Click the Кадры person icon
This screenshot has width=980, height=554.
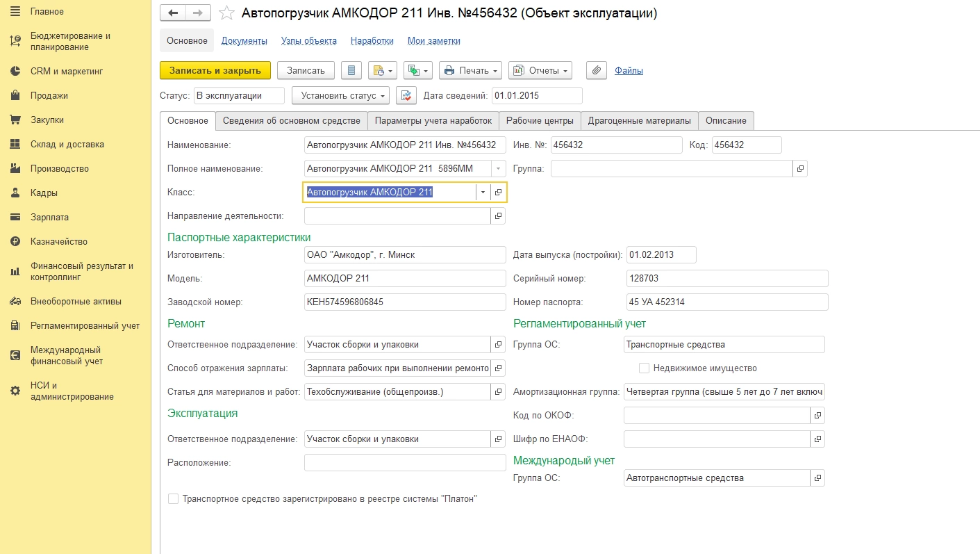pos(15,193)
